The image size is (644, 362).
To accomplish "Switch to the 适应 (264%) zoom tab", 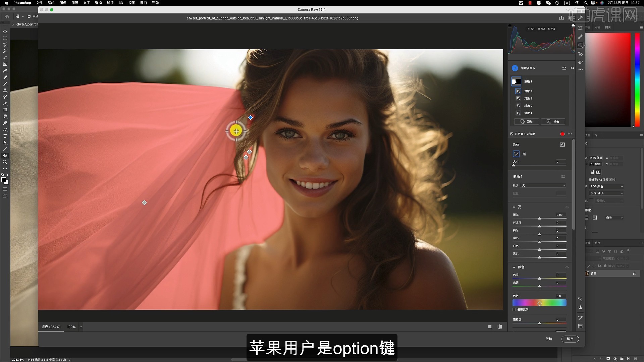I will click(51, 327).
